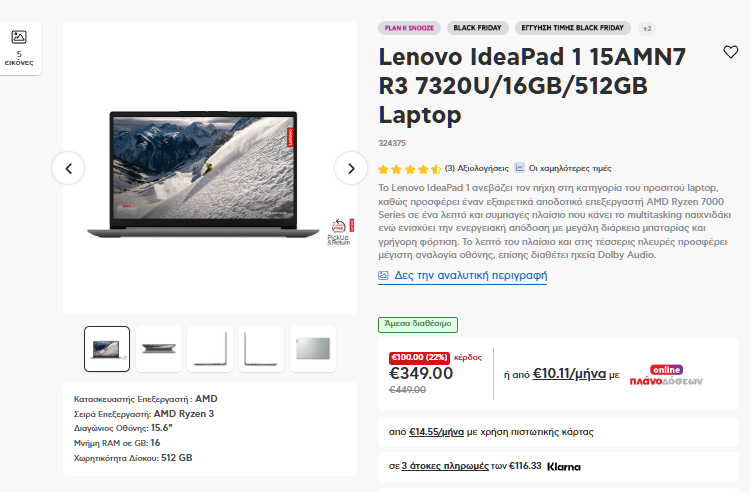Open ΕΓΓΥΗΣΗ ΤΙΜΗΣ BLACK FRIDAY tag
Viewport: 750px width, 492px height.
(x=573, y=28)
